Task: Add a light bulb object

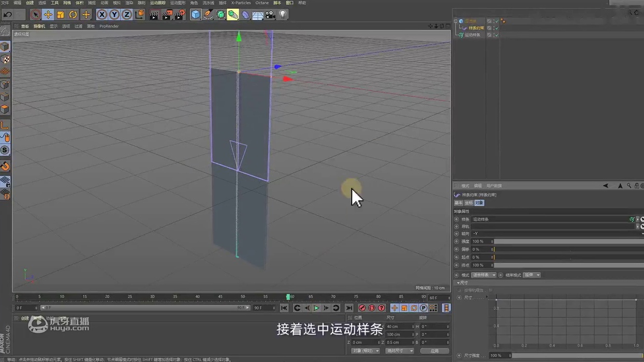Action: click(x=283, y=14)
